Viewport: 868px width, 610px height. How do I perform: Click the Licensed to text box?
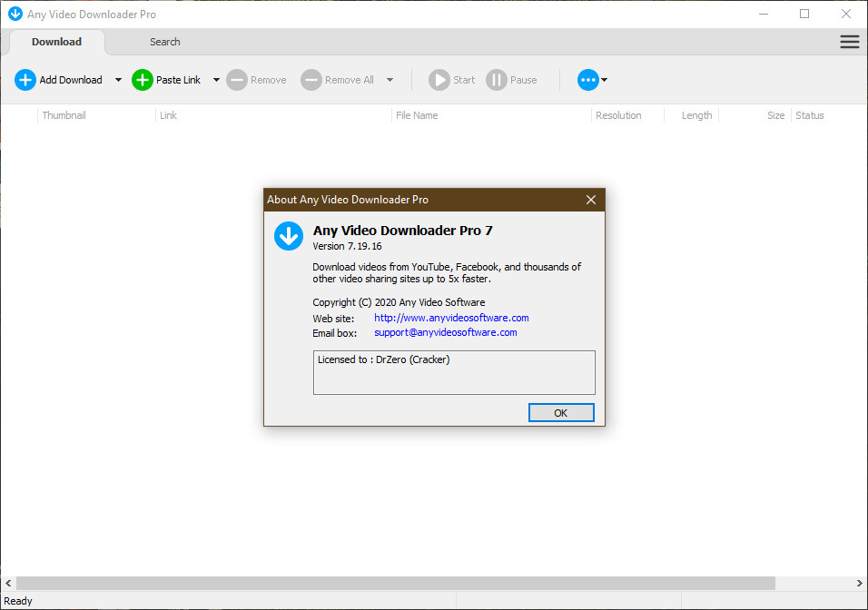click(x=454, y=372)
